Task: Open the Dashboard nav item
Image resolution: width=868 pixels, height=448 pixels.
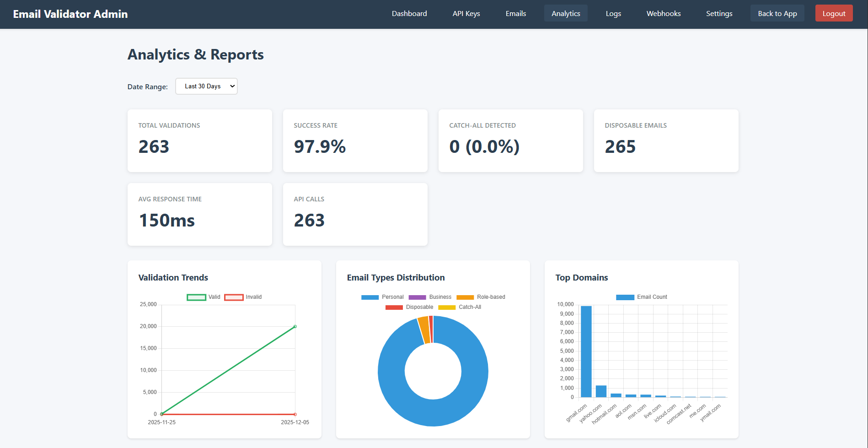Action: [x=409, y=14]
